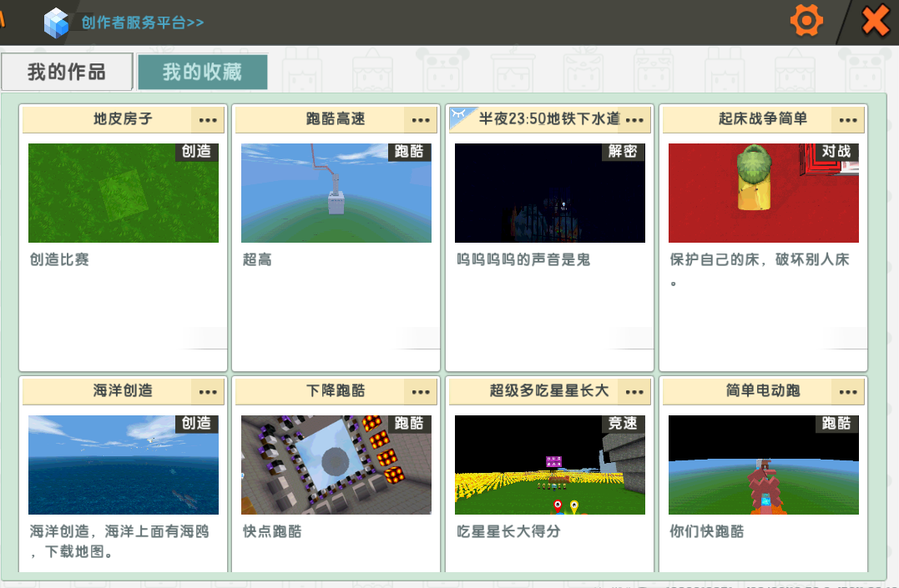Viewport: 899px width, 588px height.
Task: Expand the options for 超级多吃星星长大
Action: pos(635,391)
